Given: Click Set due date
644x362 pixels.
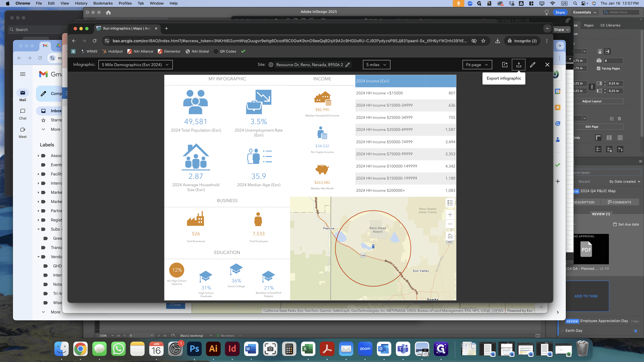Looking at the screenshot, I should [x=626, y=224].
